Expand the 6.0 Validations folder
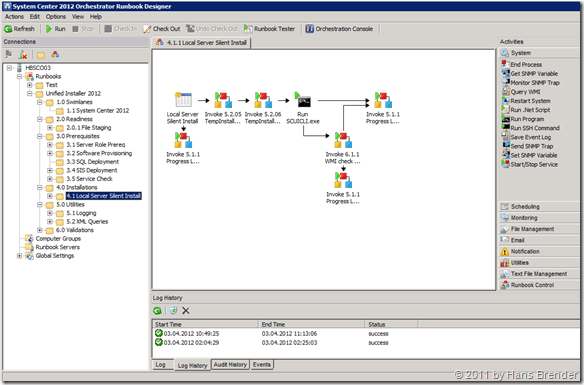This screenshot has height=385, width=584. point(39,230)
